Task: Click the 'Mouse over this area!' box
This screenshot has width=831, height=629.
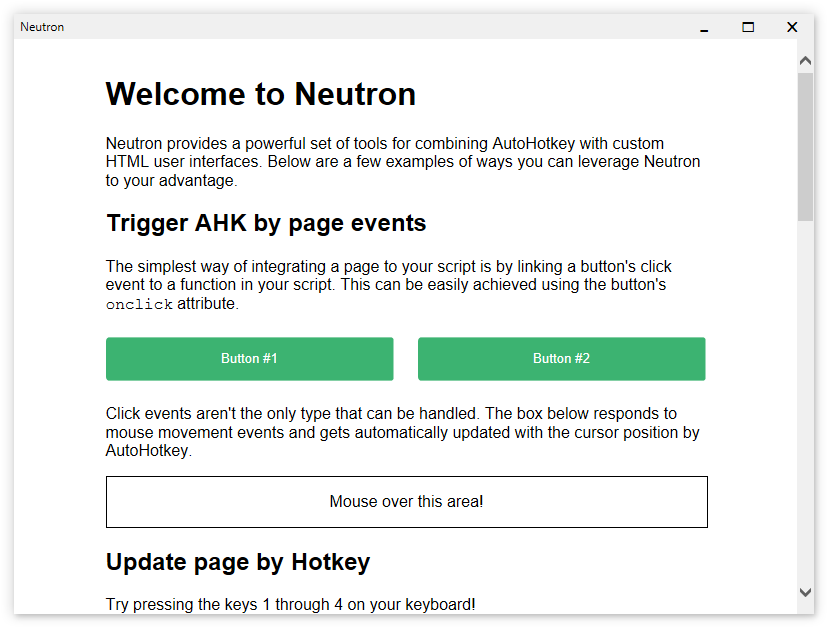Action: pos(406,502)
